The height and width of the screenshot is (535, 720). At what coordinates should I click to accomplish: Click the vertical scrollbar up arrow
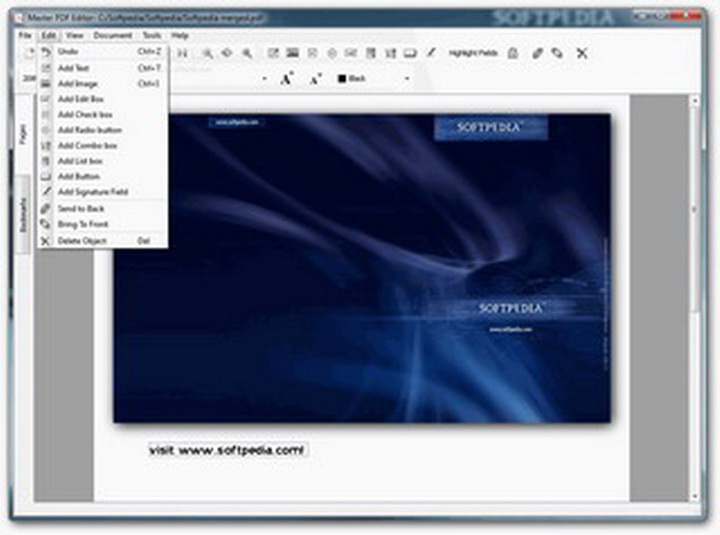695,100
